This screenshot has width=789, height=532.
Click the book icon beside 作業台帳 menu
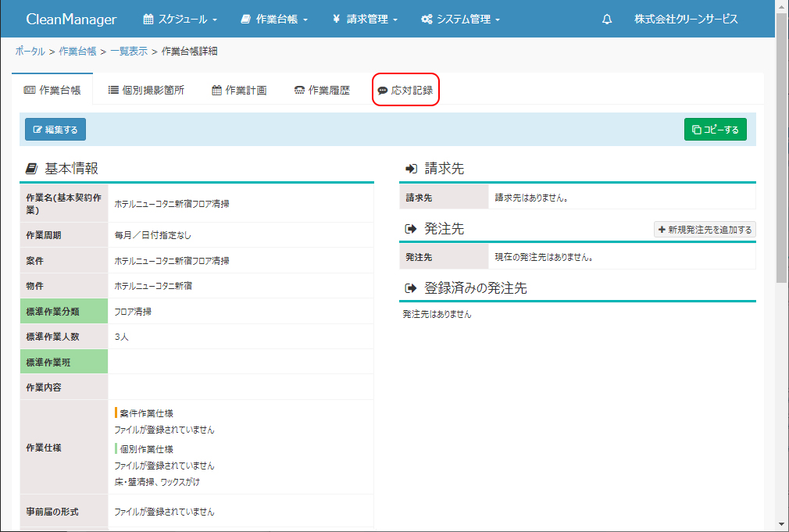[246, 20]
